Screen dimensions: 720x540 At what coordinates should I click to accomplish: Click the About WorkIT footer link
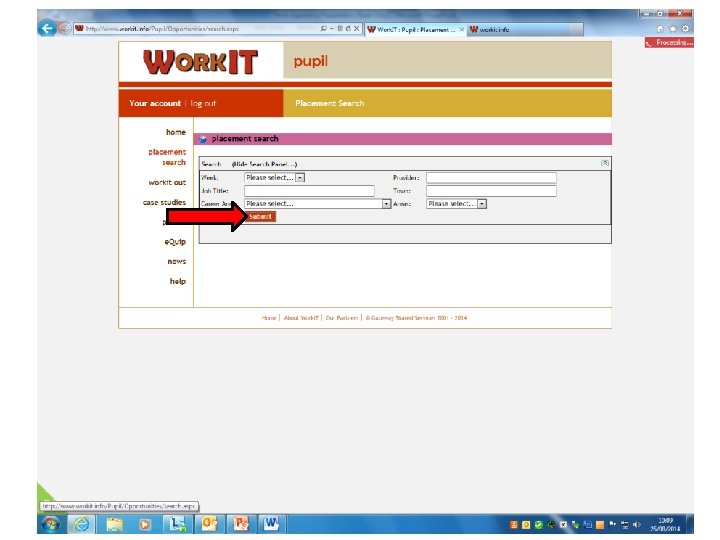tap(301, 318)
